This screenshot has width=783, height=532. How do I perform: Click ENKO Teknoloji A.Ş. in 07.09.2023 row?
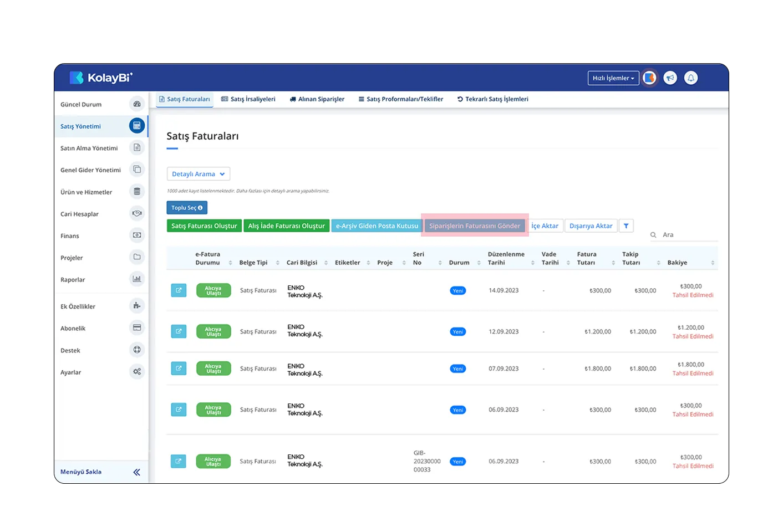305,370
